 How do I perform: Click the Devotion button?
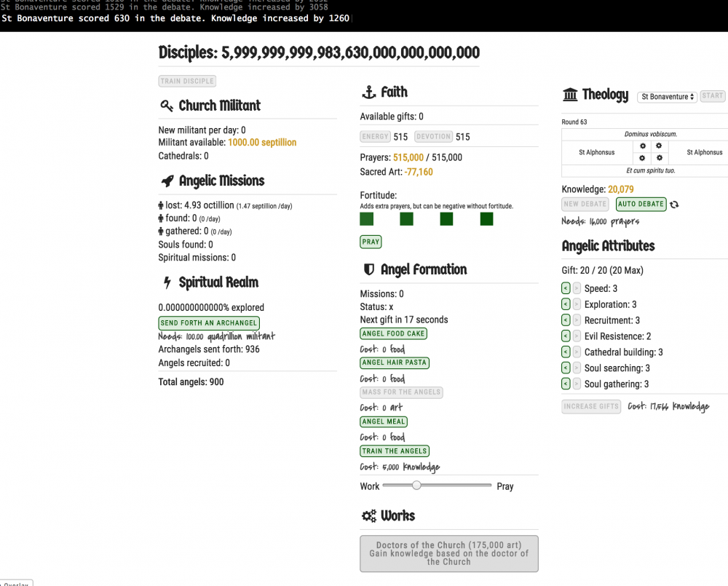point(434,137)
